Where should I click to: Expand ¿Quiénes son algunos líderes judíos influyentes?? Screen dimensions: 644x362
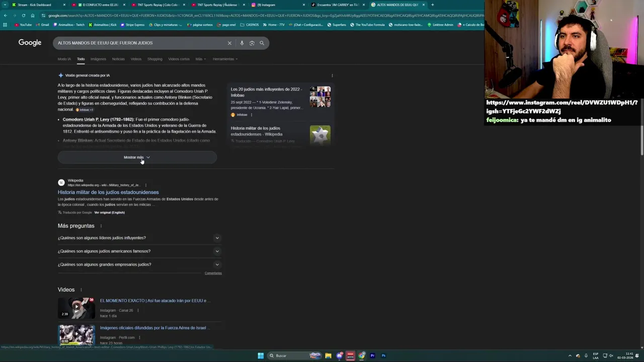(139, 238)
